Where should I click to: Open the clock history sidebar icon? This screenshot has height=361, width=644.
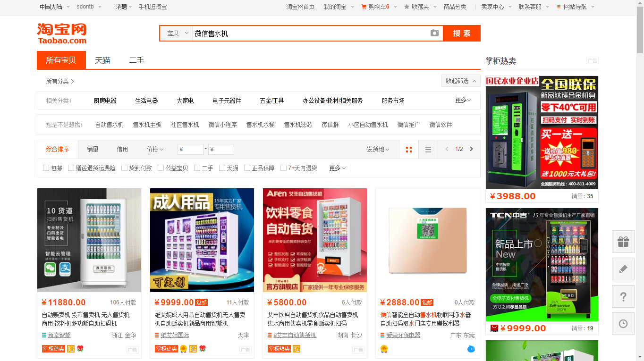pos(623,324)
